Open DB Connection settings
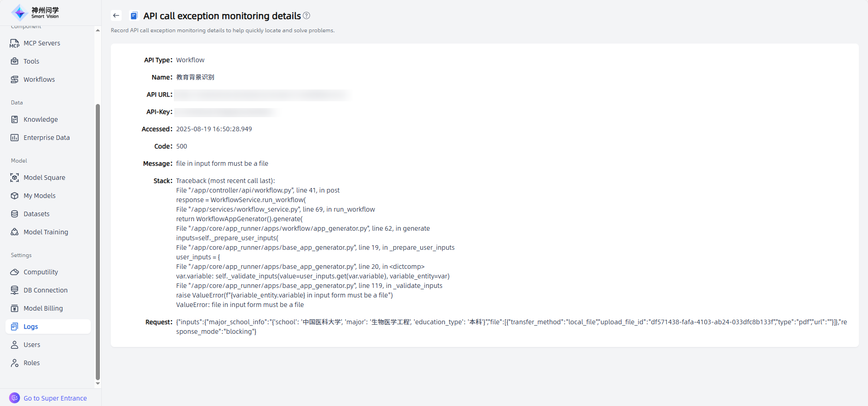 45,290
